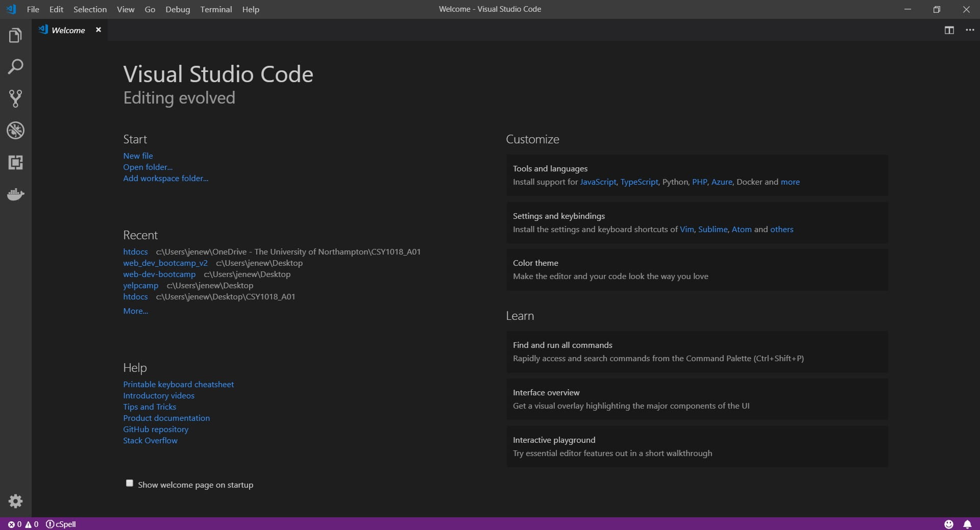Click 'c:\Users\jenew\Desktop' path beside yelpcamp
This screenshot has width=980, height=530.
[210, 285]
